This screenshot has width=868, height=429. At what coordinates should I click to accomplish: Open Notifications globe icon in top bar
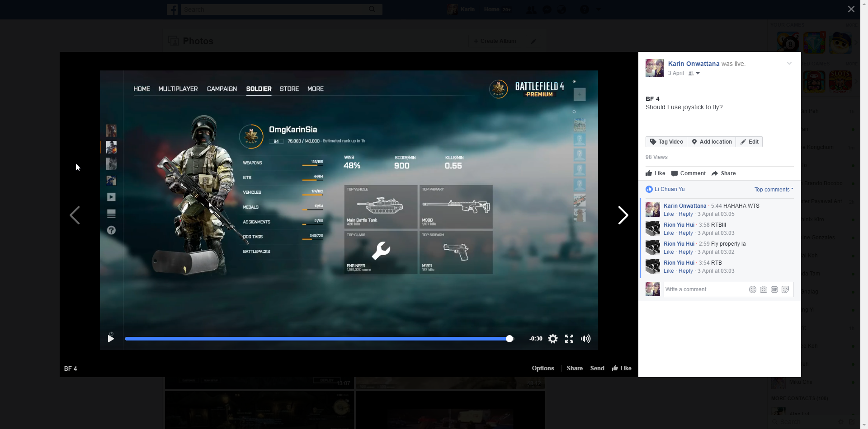[562, 9]
